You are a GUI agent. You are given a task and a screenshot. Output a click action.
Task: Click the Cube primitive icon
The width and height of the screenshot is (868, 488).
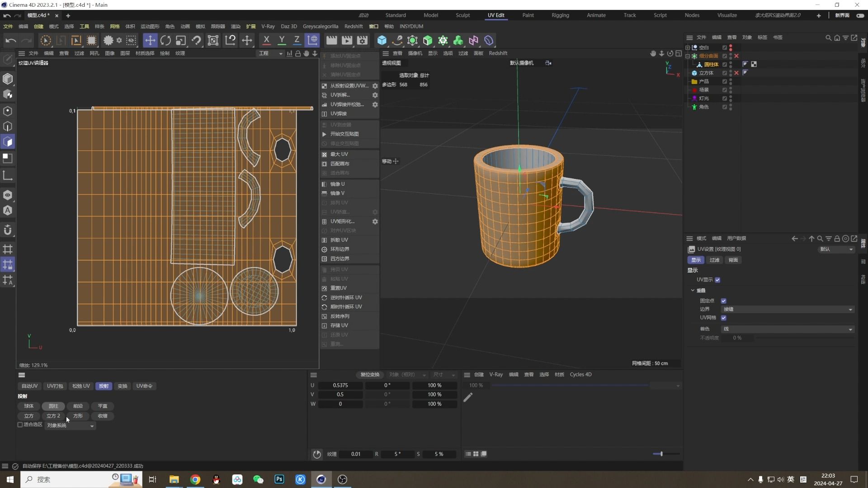point(382,40)
